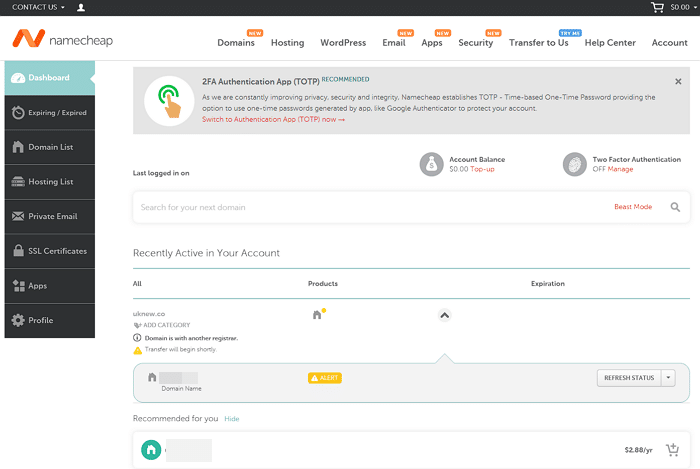Open the Apps top navigation menu
The image size is (700, 469).
click(x=432, y=43)
